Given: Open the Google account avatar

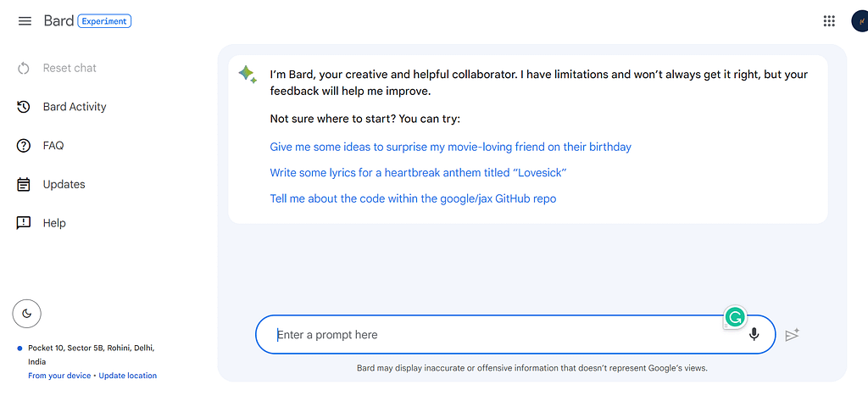Looking at the screenshot, I should pos(861,21).
